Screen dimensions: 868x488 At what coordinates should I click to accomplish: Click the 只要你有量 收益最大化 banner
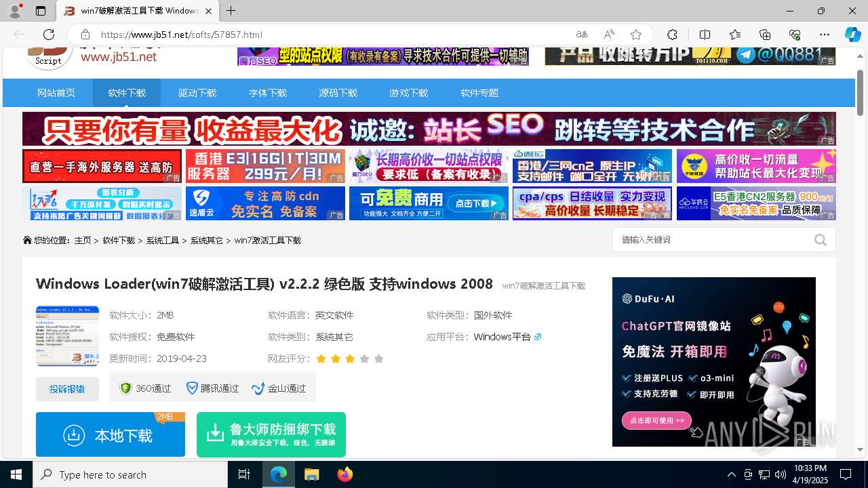point(429,129)
